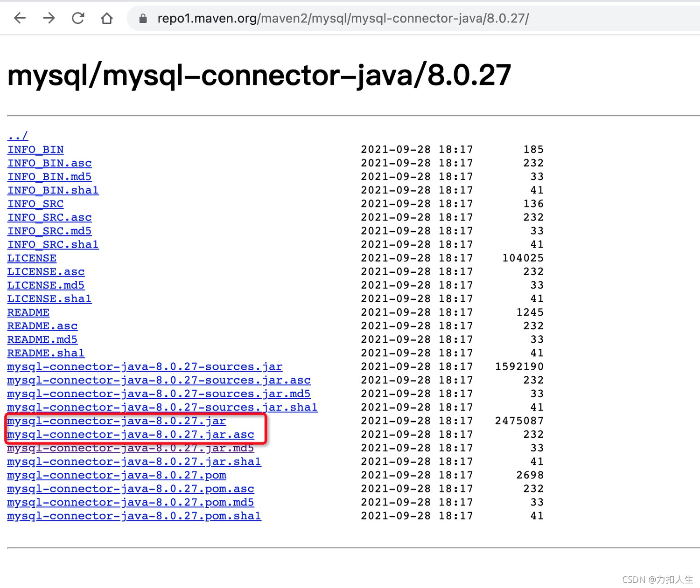Open mysql-connector-java-8.0.27.pom link
700x588 pixels.
pyautogui.click(x=117, y=475)
